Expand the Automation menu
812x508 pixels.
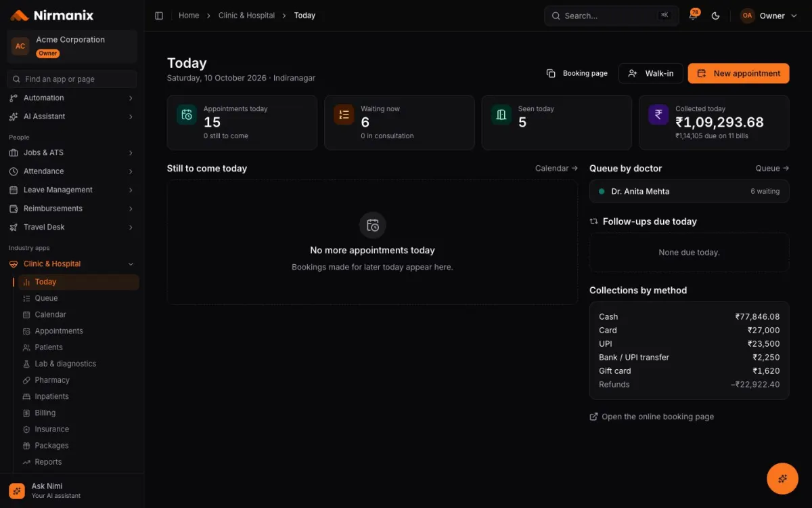coord(72,98)
